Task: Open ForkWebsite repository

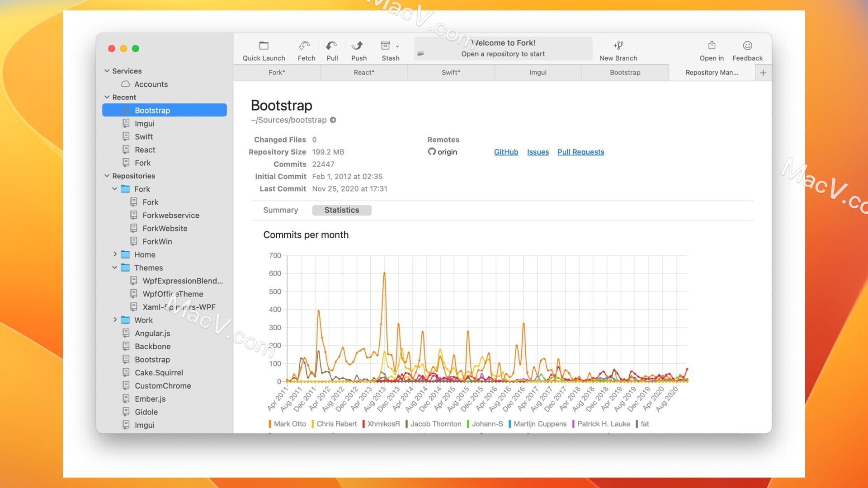Action: tap(165, 228)
